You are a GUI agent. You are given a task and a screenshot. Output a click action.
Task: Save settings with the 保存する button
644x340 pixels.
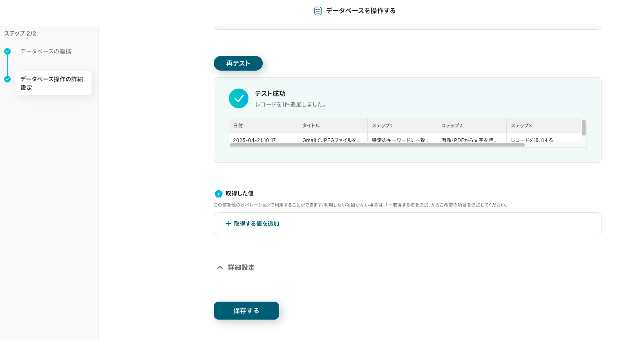[x=246, y=311]
